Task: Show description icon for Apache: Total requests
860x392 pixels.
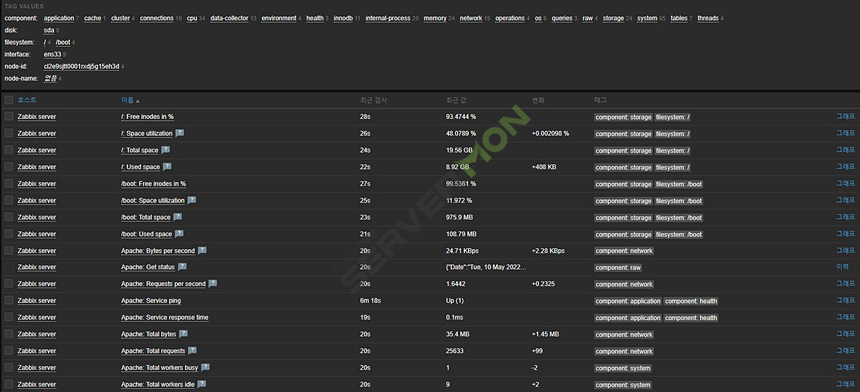Action: tap(192, 351)
